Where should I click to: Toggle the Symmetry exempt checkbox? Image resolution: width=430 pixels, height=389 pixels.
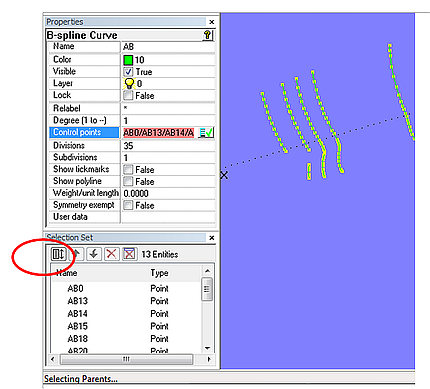pyautogui.click(x=128, y=205)
